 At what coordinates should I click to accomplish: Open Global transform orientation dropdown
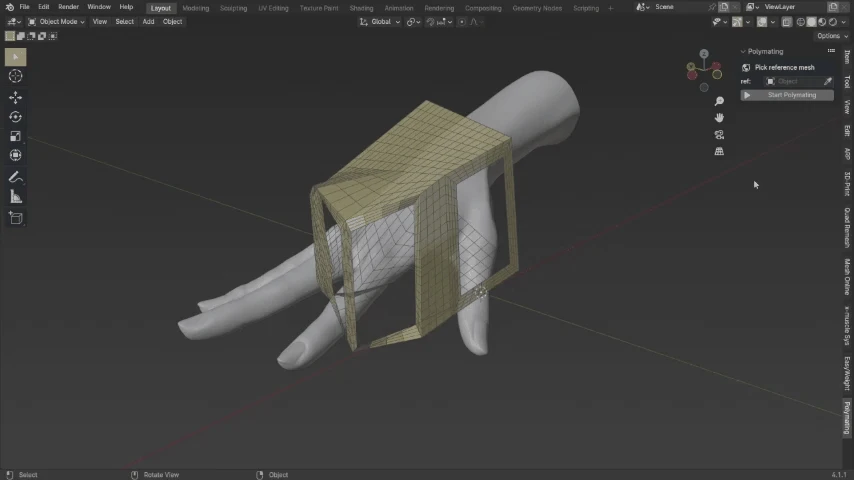380,22
